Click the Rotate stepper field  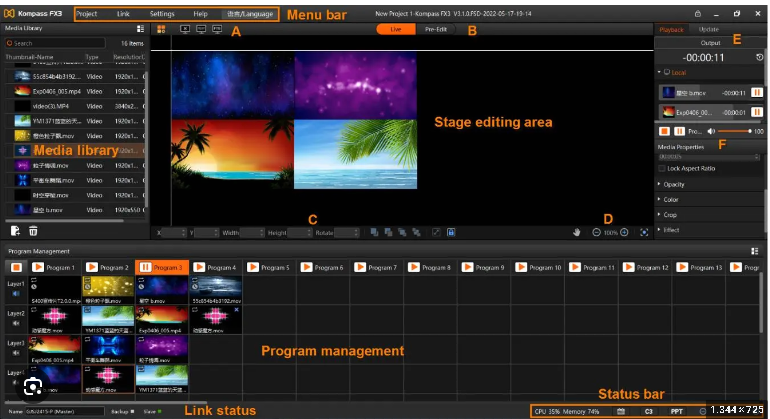(347, 233)
